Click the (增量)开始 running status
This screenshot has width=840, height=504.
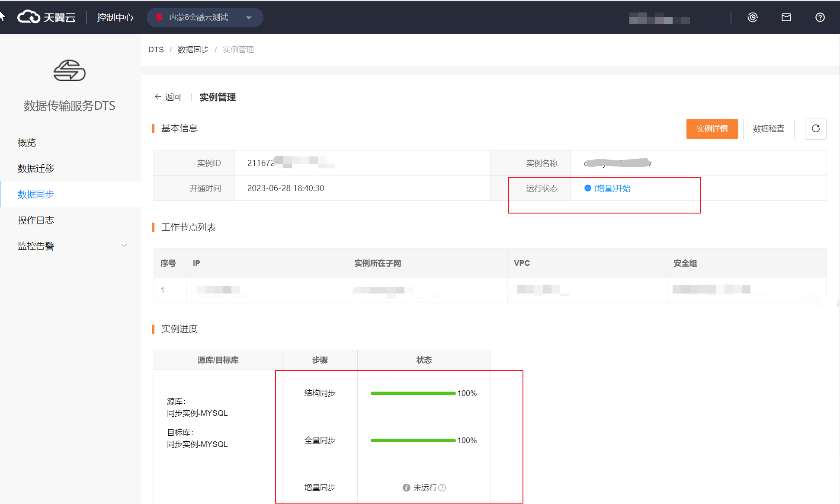(x=612, y=188)
